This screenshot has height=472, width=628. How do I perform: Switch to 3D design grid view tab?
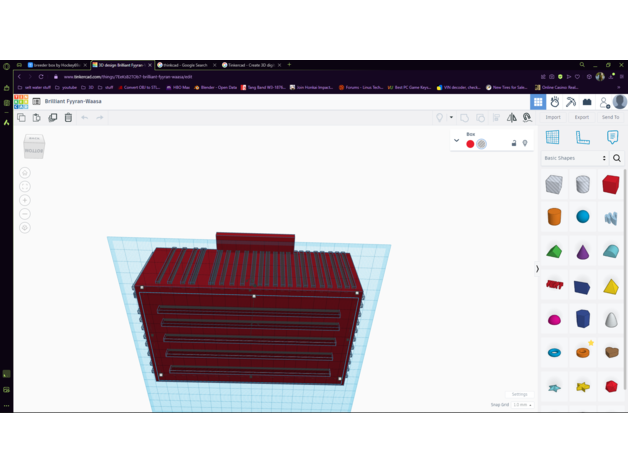[538, 101]
